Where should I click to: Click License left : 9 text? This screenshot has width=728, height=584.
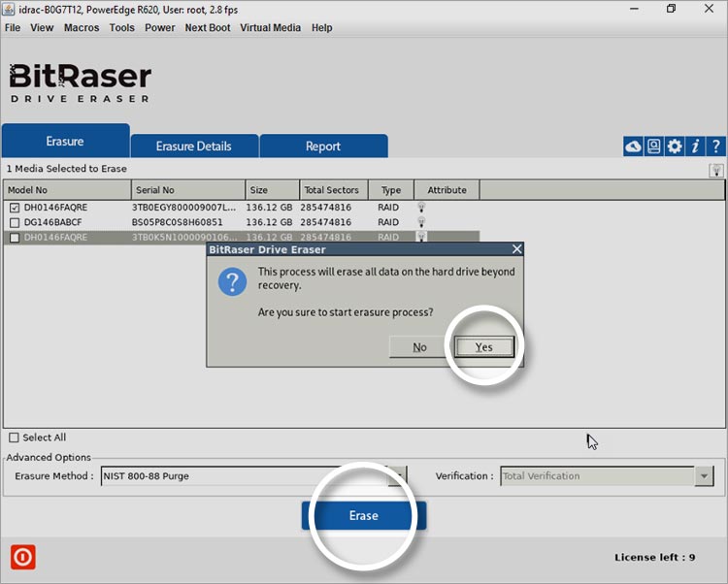(654, 557)
